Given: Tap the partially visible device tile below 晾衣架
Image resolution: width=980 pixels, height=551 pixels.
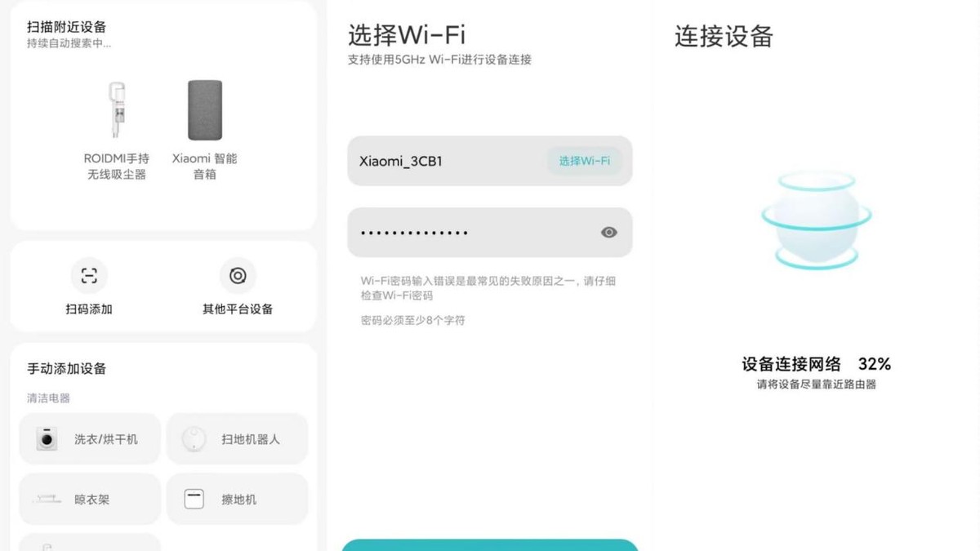Looking at the screenshot, I should point(90,542).
